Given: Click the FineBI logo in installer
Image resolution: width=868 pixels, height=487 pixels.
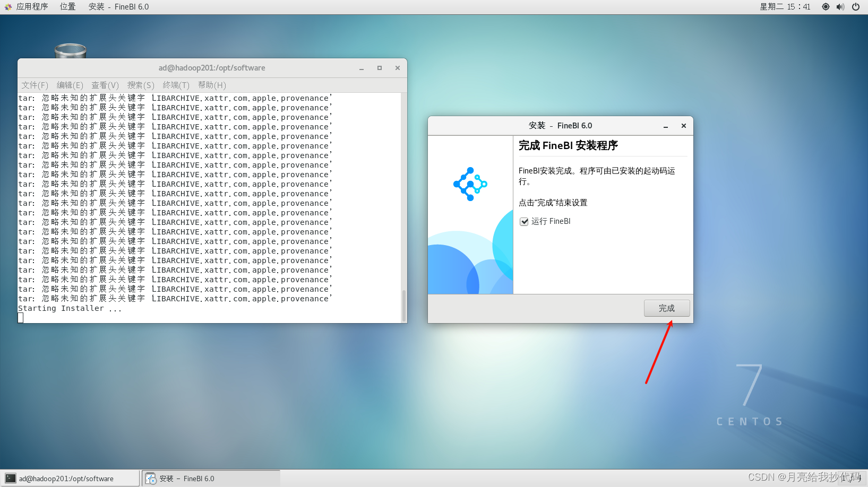Looking at the screenshot, I should pos(470,184).
